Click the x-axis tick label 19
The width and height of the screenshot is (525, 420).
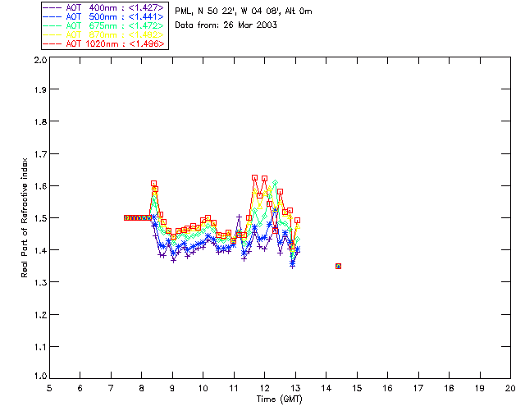(x=479, y=389)
